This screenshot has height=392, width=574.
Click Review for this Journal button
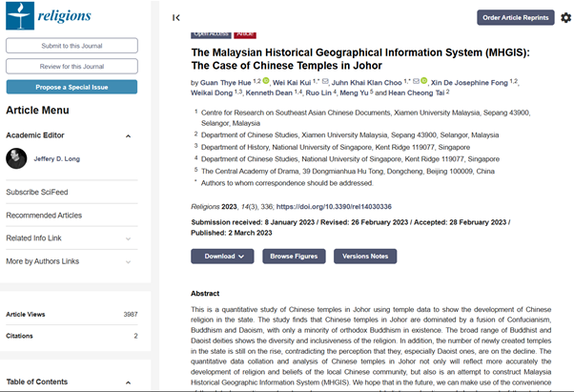point(72,66)
